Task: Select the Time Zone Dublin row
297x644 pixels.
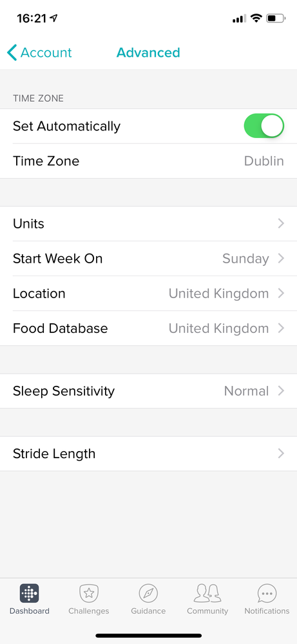Action: (x=148, y=161)
